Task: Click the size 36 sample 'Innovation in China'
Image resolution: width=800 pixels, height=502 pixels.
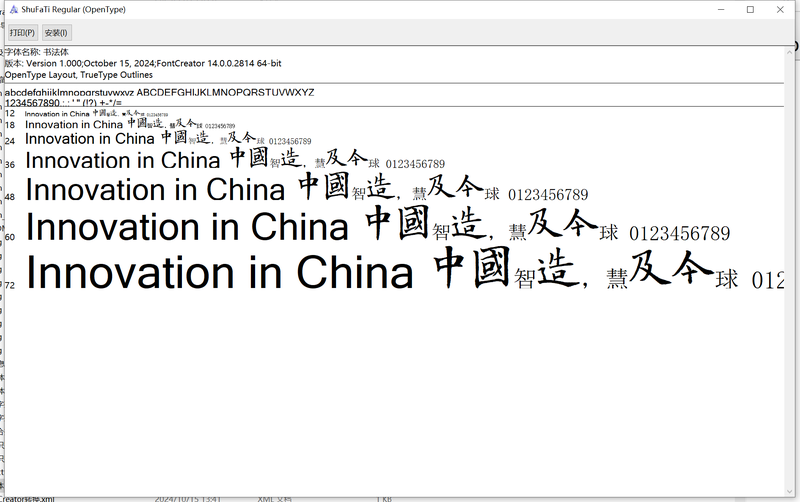Action: pyautogui.click(x=122, y=160)
